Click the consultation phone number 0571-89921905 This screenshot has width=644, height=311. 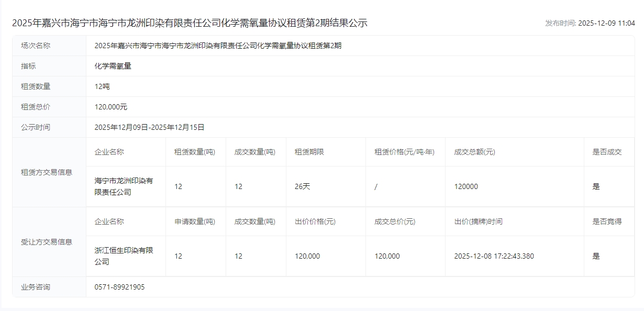click(x=120, y=287)
